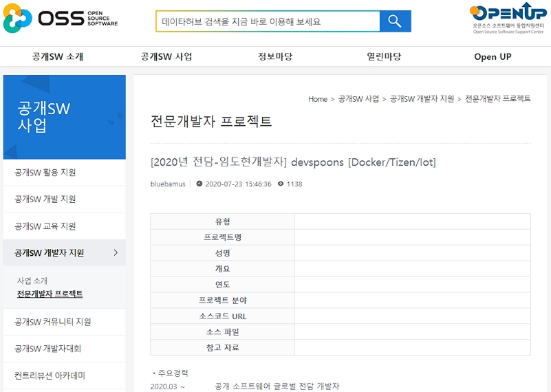This screenshot has height=392, width=551.
Task: Open the Open UP menu item
Action: click(x=493, y=57)
